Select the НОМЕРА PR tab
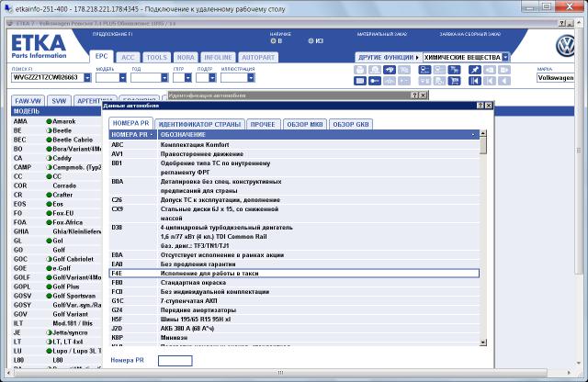This screenshot has width=588, height=382. 130,123
